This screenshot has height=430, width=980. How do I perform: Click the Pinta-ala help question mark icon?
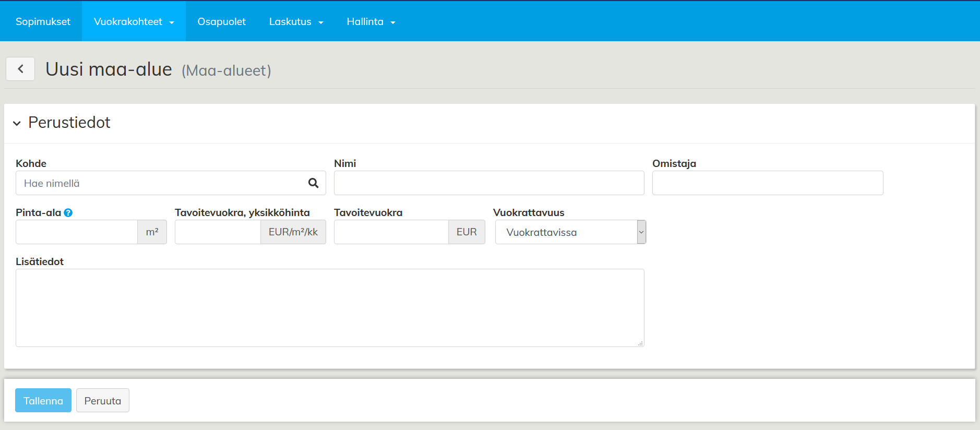pyautogui.click(x=68, y=213)
